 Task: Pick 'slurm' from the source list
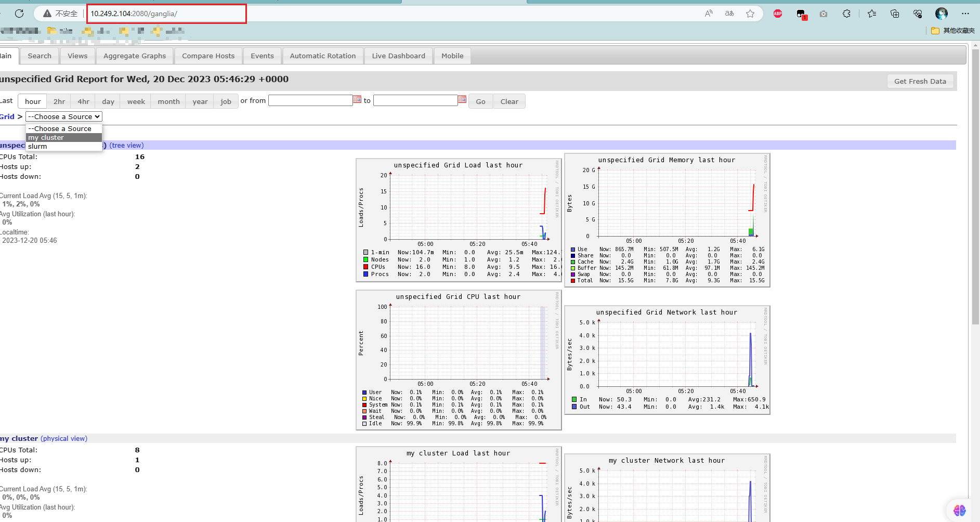[x=64, y=146]
